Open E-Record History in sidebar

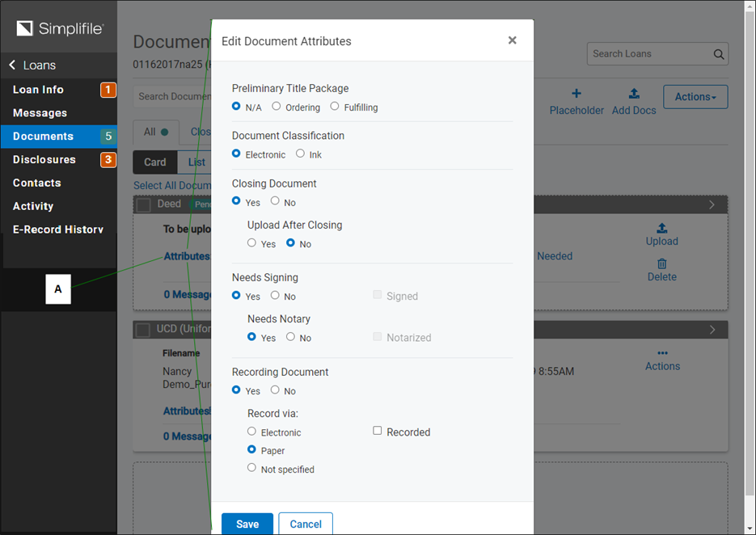(58, 230)
